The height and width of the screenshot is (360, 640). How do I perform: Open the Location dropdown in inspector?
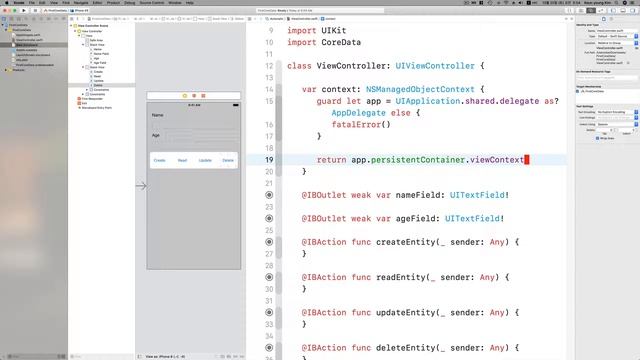pyautogui.click(x=617, y=43)
